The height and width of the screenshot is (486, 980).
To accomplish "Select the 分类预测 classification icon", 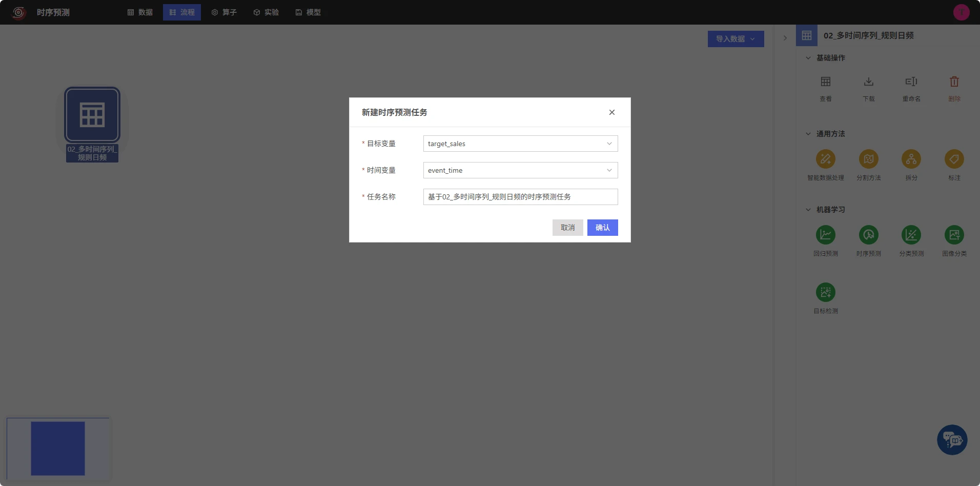I will click(x=911, y=235).
